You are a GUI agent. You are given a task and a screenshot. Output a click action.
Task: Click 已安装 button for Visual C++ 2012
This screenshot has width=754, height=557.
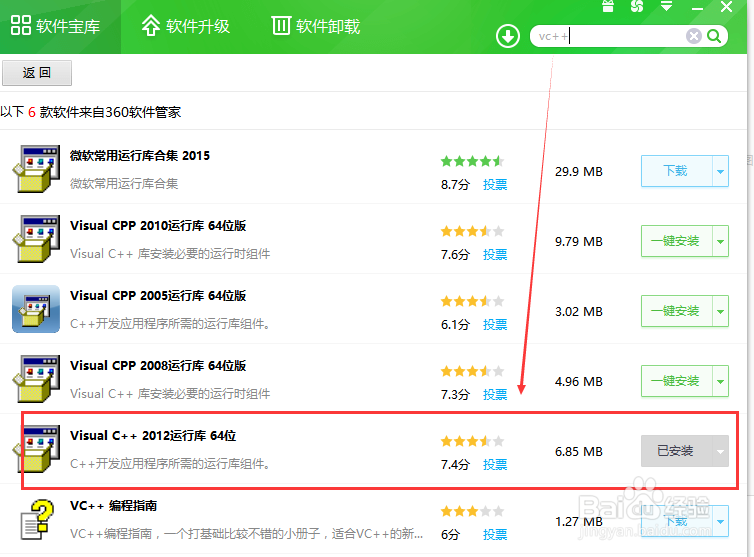pyautogui.click(x=676, y=451)
